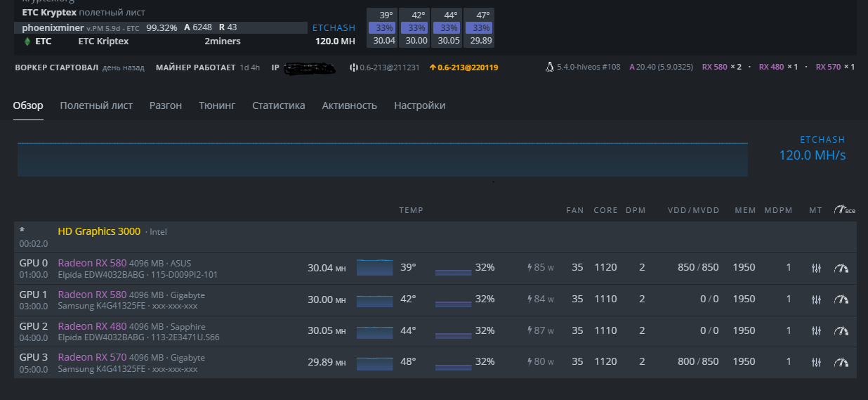Click the Elpida EDW4032BABG 115-D009PI2-101 memory line

(138, 275)
